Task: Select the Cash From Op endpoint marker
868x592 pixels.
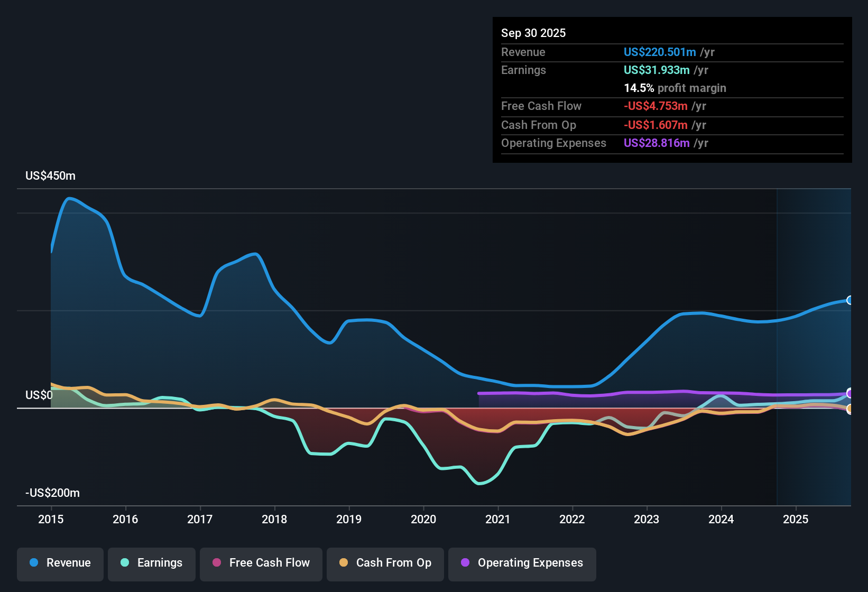Action: pos(850,410)
